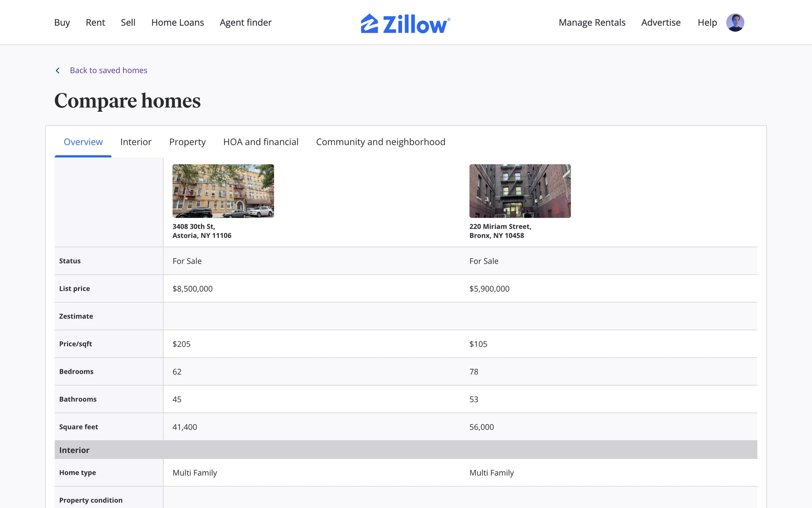The image size is (812, 508).
Task: Open the HOA and financial tab
Action: 261,142
